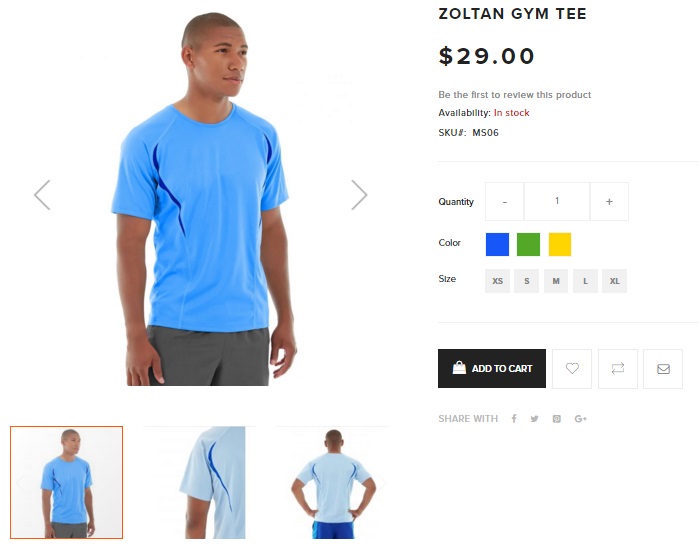
Task: Share on Pinterest icon
Action: click(x=557, y=419)
